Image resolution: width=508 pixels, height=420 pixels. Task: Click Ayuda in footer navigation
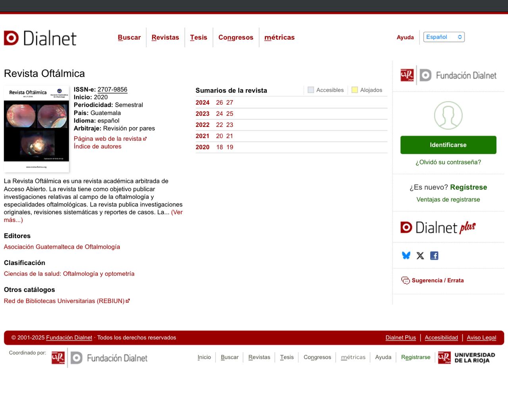coord(383,357)
